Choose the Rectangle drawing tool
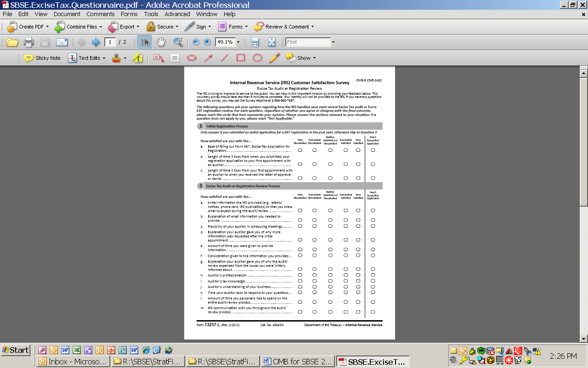Screen dimensions: 588x368 pos(241,58)
